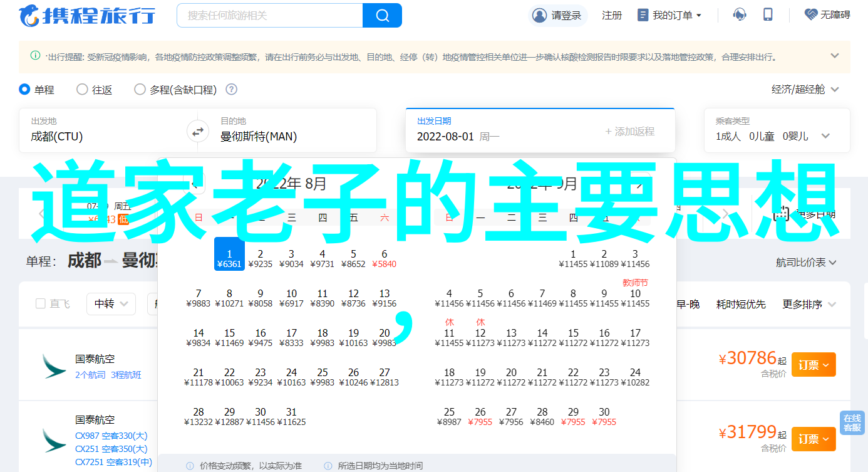The image size is (868, 472).
Task: Sort flights by 早-晚
Action: click(x=688, y=304)
